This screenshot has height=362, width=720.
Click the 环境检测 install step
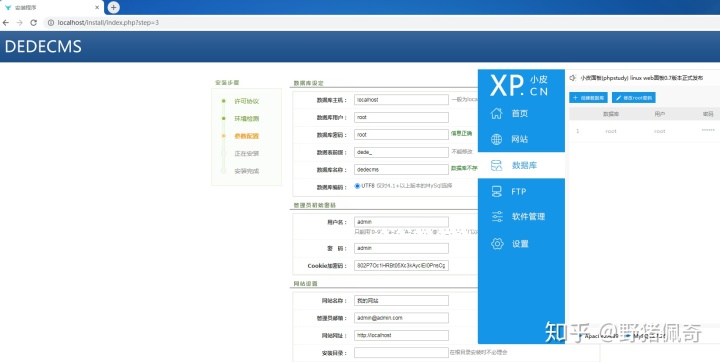pos(247,119)
